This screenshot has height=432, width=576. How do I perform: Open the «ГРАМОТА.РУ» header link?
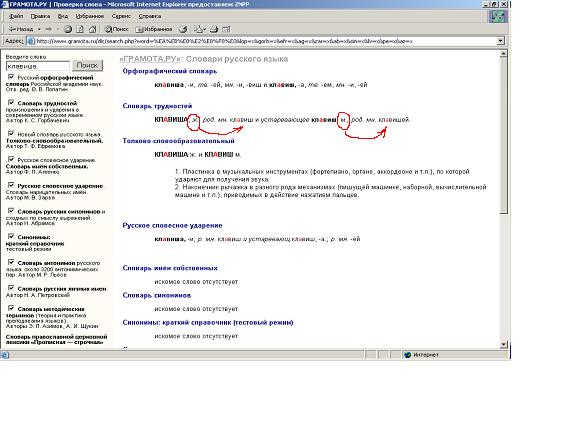[151, 59]
